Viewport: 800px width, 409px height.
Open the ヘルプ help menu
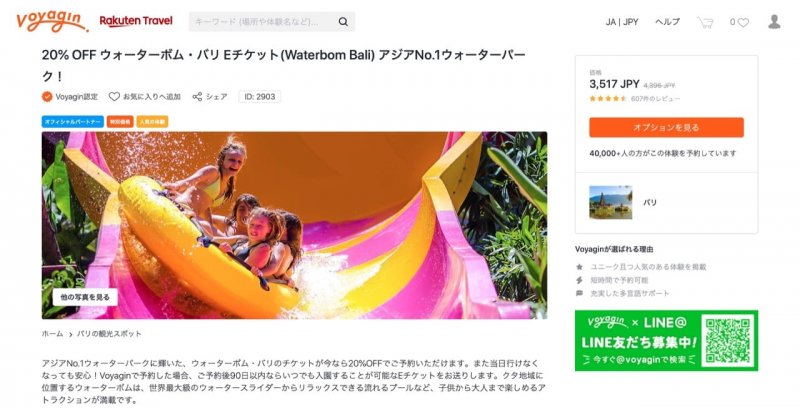pyautogui.click(x=667, y=22)
